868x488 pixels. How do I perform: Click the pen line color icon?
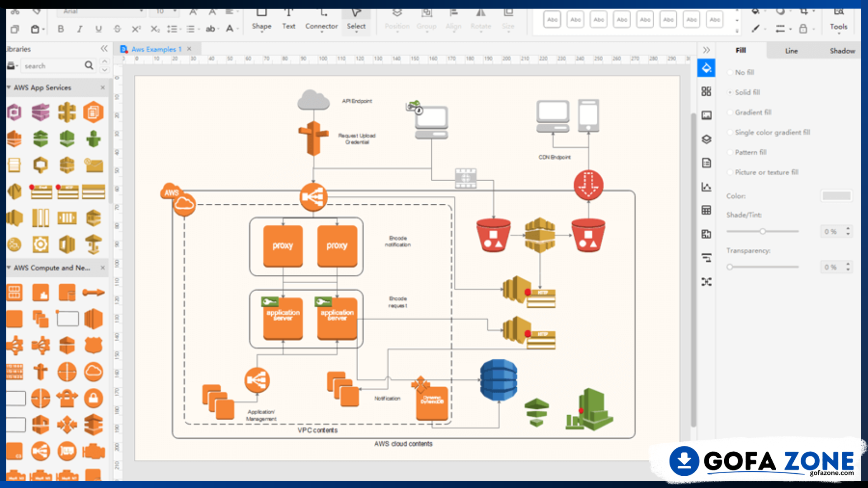click(755, 29)
